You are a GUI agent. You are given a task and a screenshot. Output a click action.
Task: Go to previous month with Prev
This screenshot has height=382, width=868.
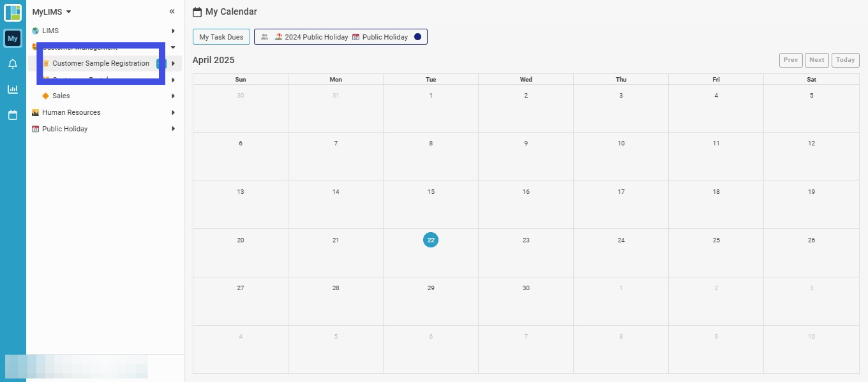791,60
